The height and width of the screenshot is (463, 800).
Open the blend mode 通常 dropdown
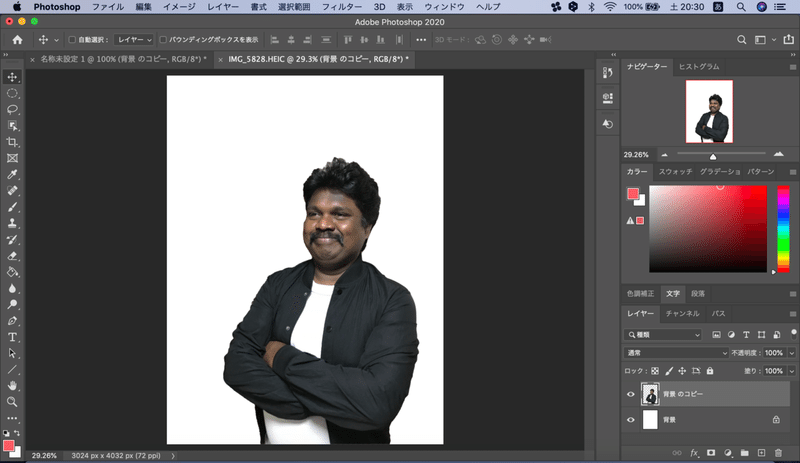676,353
